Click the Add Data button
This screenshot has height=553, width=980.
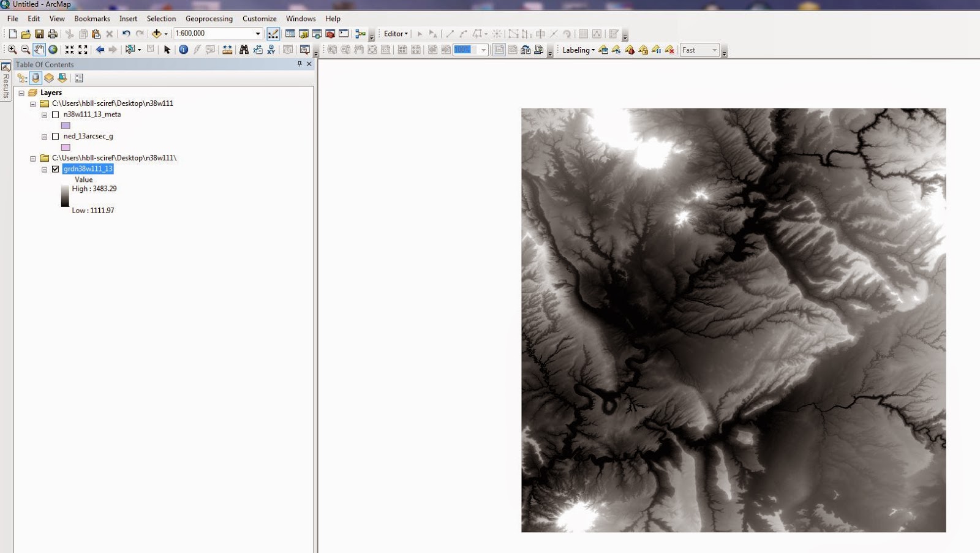[157, 34]
